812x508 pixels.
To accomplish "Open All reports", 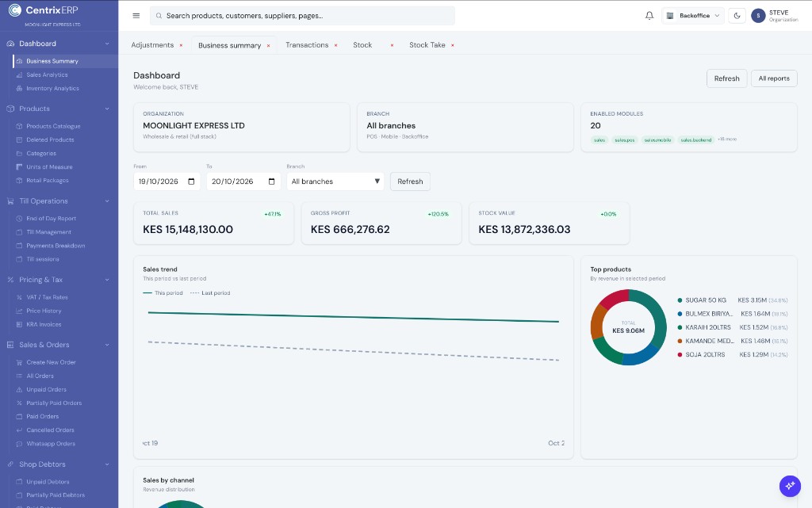I will point(774,78).
